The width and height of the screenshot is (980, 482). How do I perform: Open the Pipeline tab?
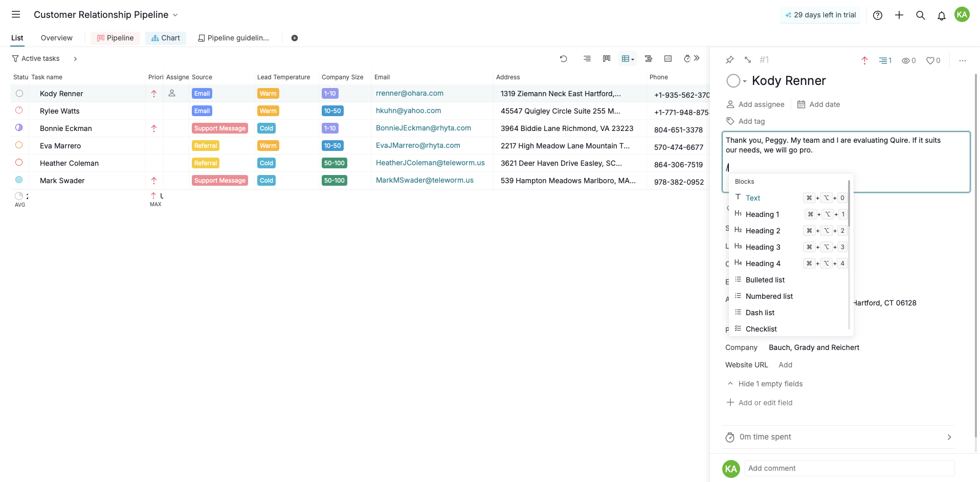pos(115,38)
